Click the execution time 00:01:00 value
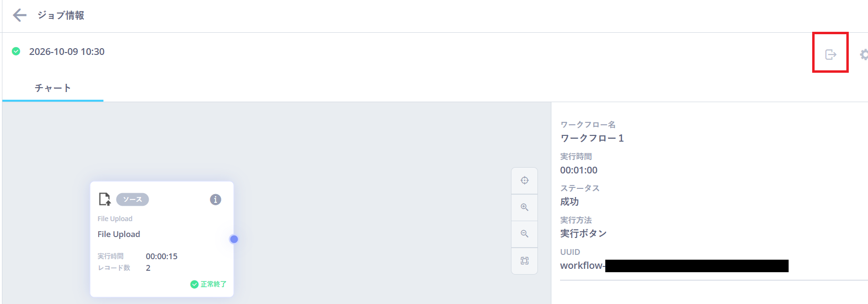The height and width of the screenshot is (304, 868). click(x=579, y=170)
